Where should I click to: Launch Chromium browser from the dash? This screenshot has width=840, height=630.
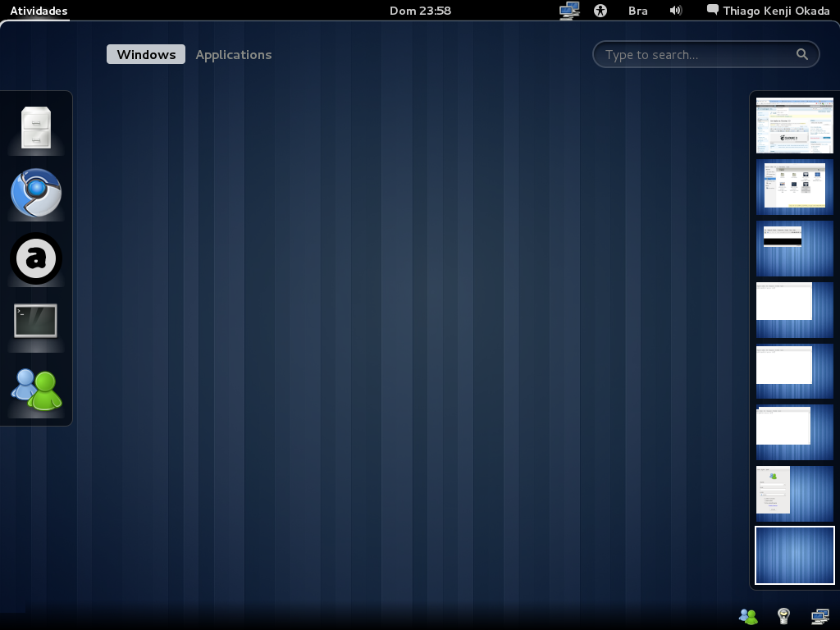coord(36,193)
